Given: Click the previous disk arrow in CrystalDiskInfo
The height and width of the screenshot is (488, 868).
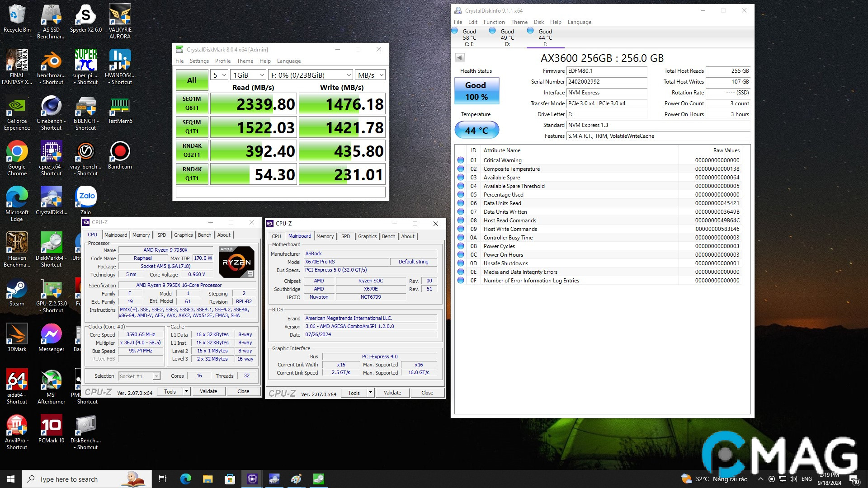Looking at the screenshot, I should pos(460,57).
